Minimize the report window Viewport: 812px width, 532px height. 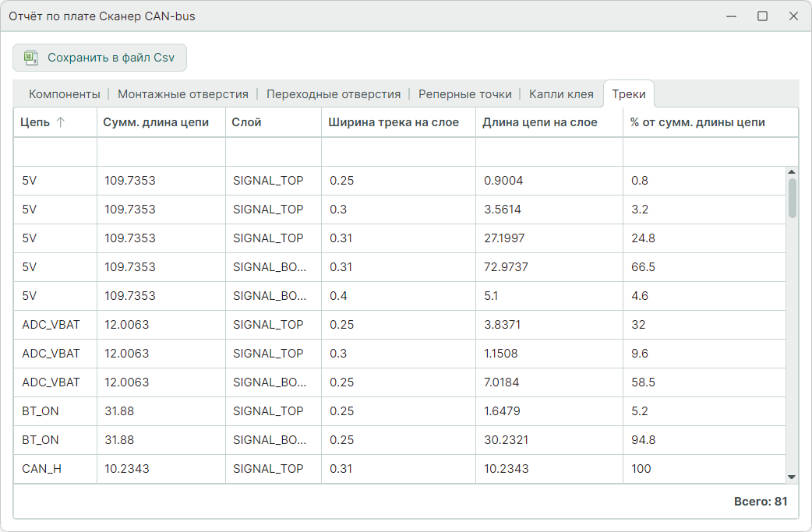coord(731,16)
